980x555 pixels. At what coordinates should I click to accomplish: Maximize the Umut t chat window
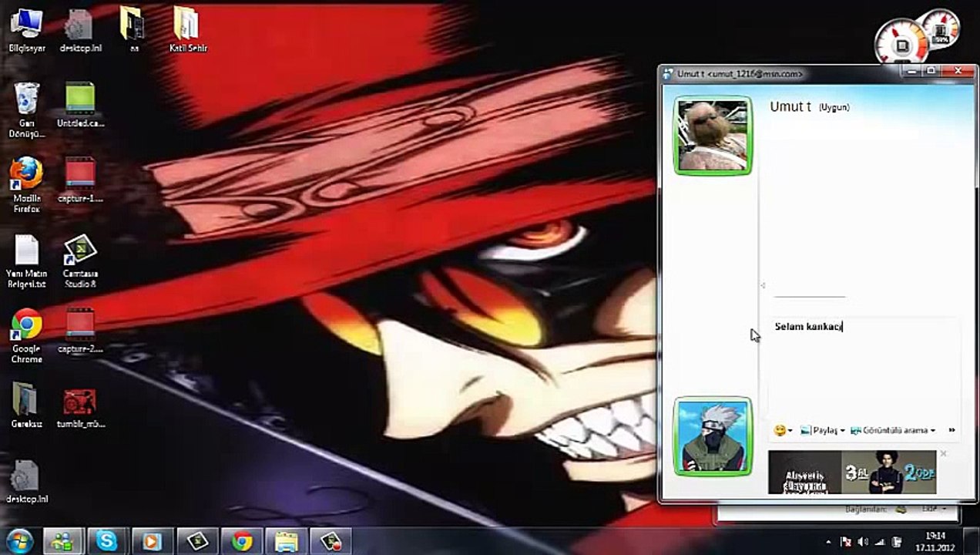click(931, 72)
